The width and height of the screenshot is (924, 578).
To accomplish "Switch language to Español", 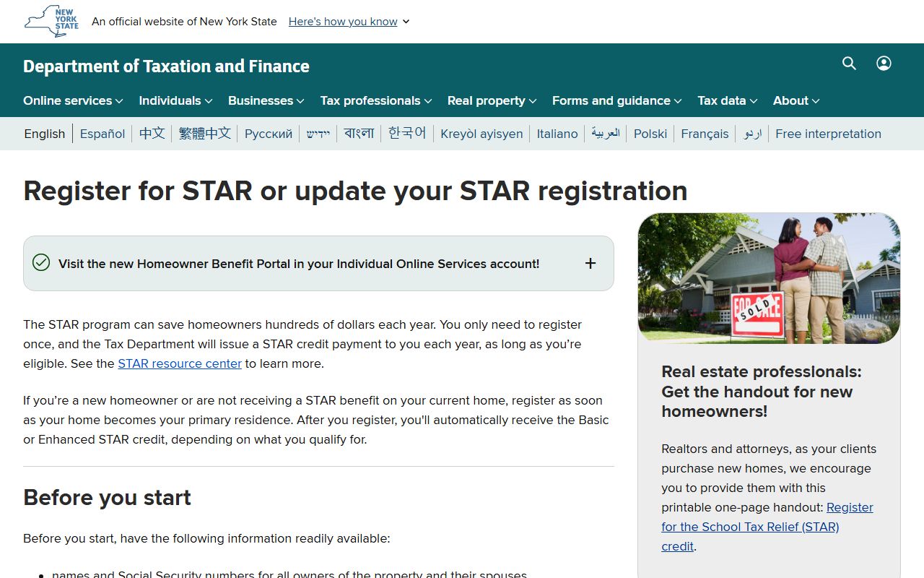I will pyautogui.click(x=103, y=134).
